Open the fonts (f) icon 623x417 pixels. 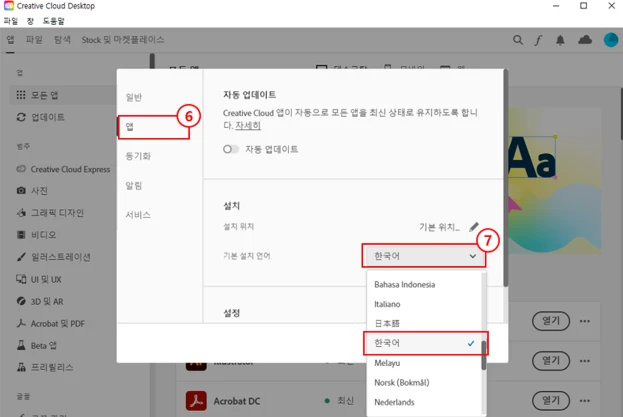click(x=538, y=40)
